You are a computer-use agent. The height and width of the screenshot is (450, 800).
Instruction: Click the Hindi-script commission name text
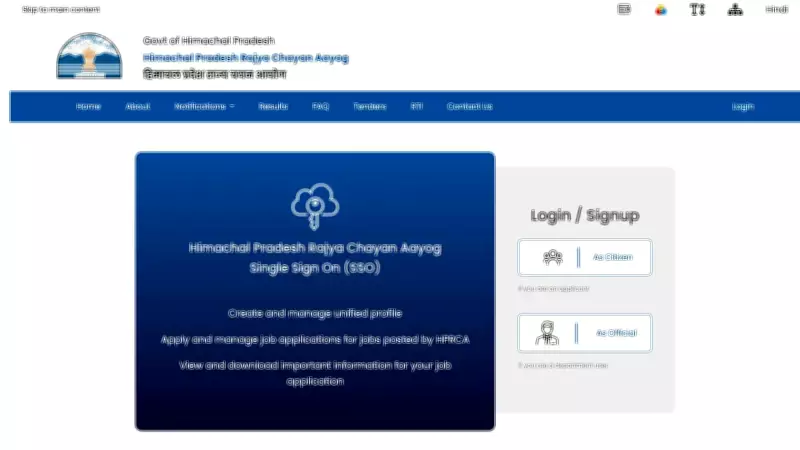point(214,74)
